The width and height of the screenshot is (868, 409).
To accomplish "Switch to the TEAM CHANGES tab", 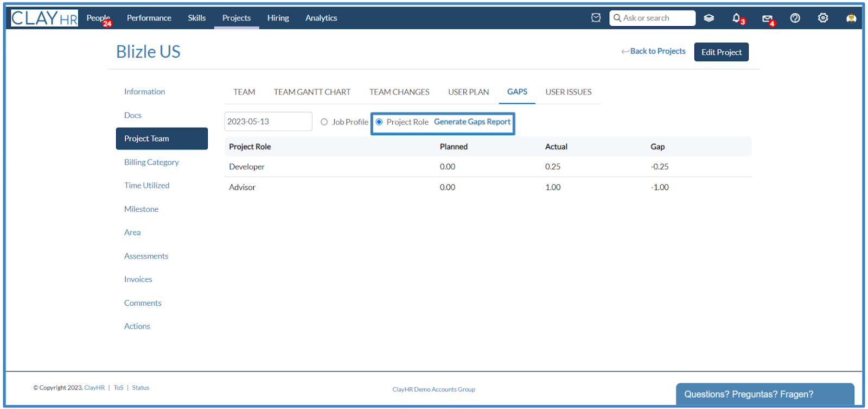I will point(399,92).
